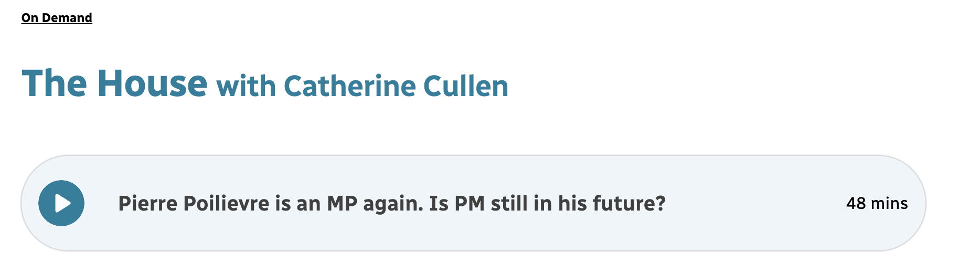Click the word 'mins' beside 48
980x273 pixels.
(x=889, y=203)
